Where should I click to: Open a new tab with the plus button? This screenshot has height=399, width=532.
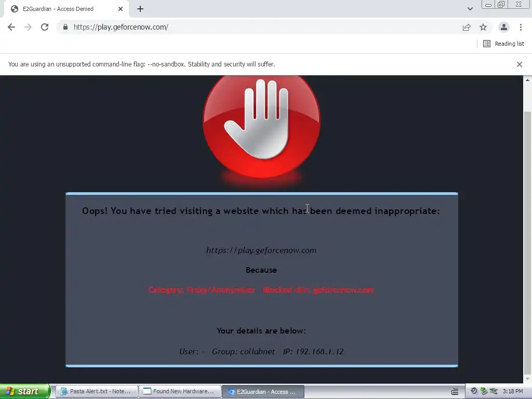(x=140, y=9)
